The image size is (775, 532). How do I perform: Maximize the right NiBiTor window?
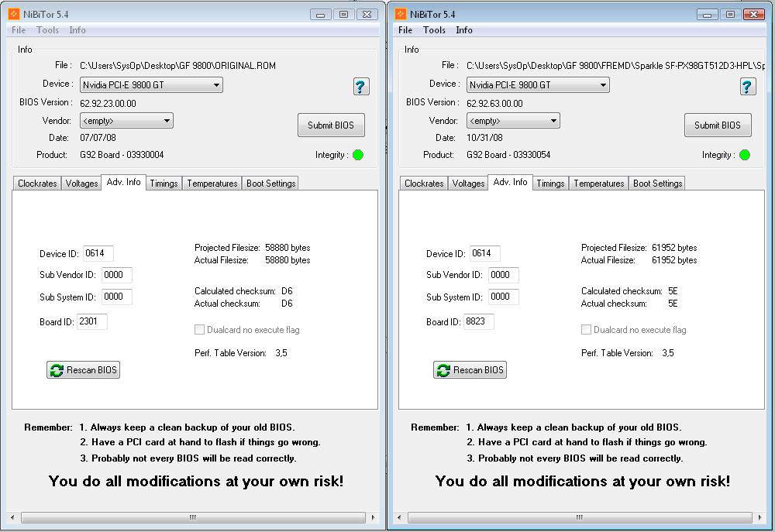(730, 14)
